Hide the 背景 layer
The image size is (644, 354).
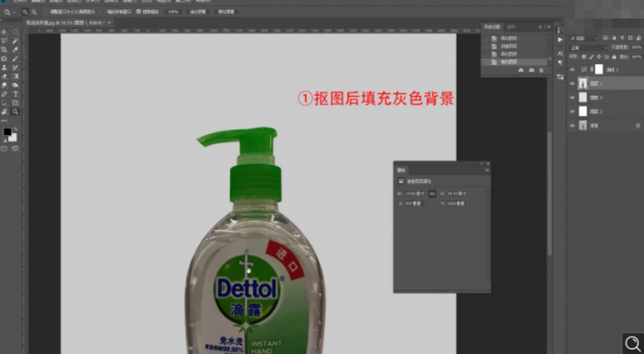click(x=572, y=126)
